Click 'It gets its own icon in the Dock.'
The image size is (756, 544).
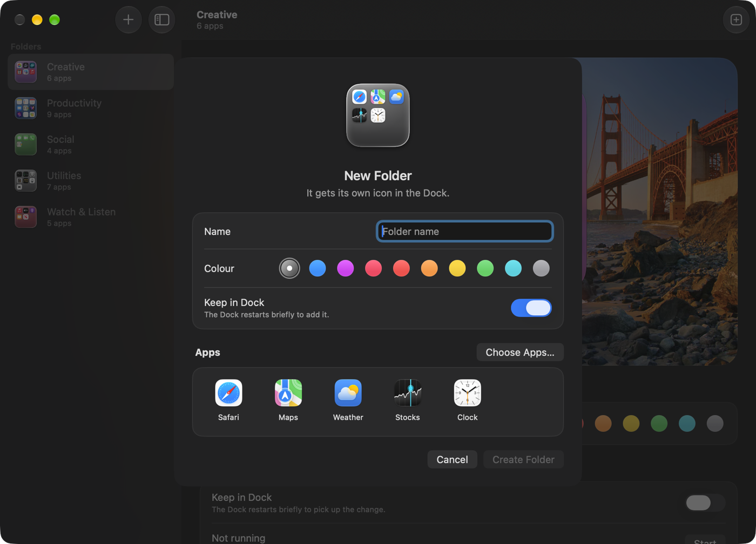[x=378, y=193]
